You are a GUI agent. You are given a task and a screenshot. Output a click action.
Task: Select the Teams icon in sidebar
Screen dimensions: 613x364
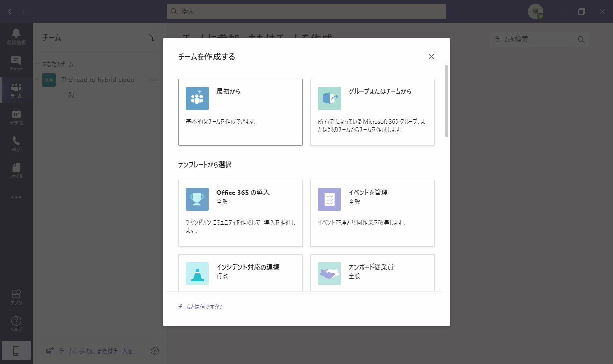coord(16,90)
